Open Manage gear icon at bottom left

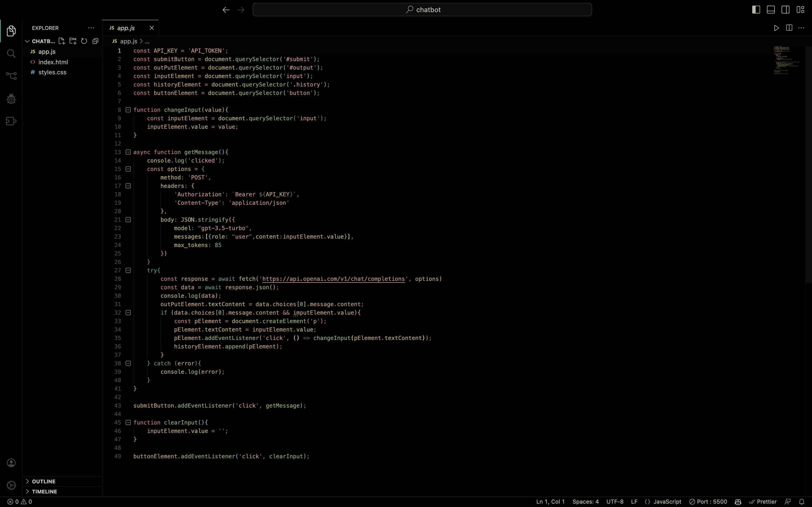[x=11, y=485]
